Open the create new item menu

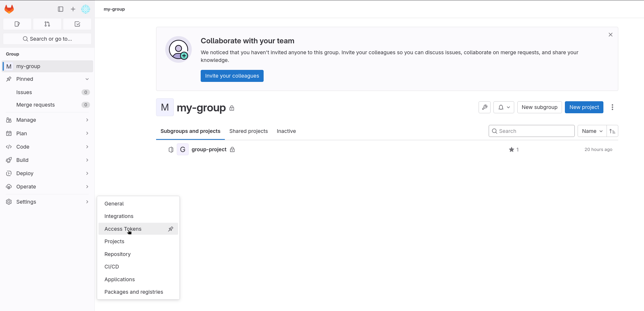(x=72, y=9)
